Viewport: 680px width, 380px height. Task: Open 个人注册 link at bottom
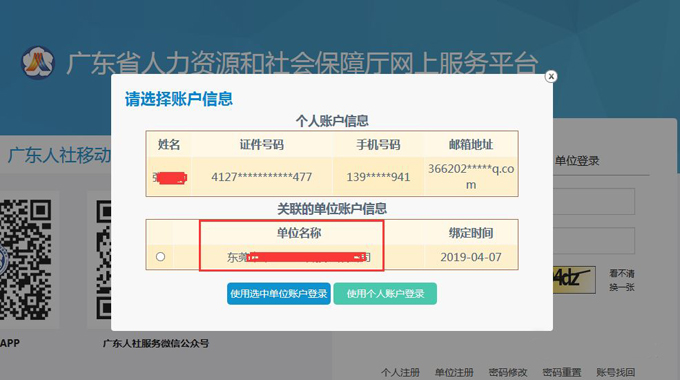400,372
